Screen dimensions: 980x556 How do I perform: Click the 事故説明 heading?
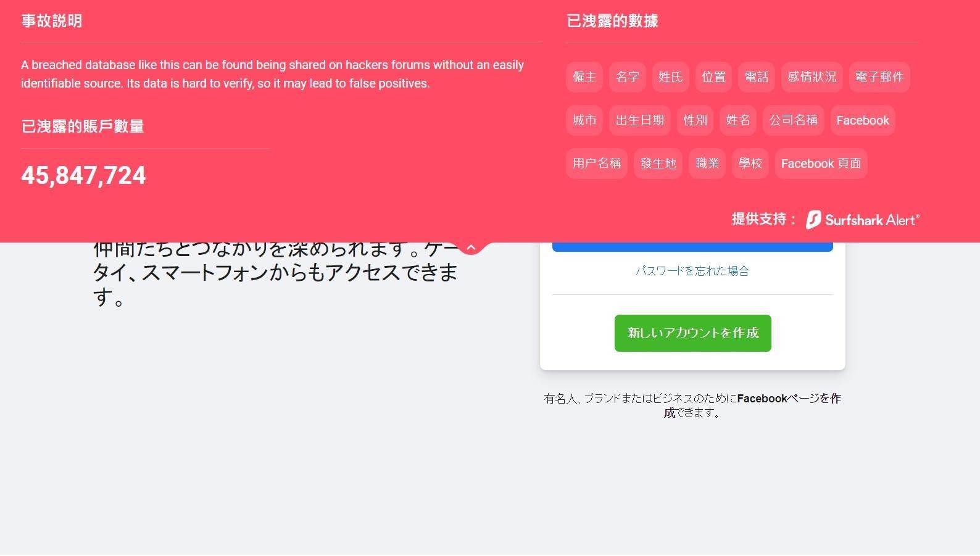52,21
